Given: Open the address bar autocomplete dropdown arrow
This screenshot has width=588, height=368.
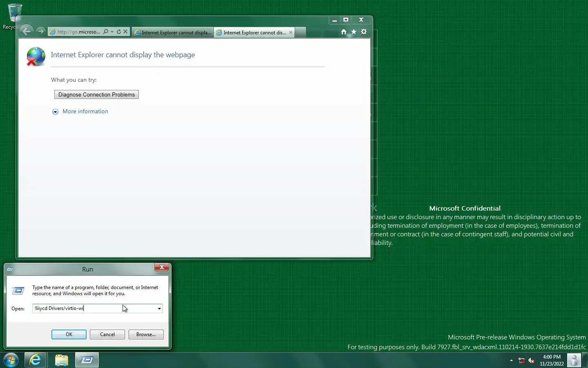Looking at the screenshot, I should click(x=112, y=31).
